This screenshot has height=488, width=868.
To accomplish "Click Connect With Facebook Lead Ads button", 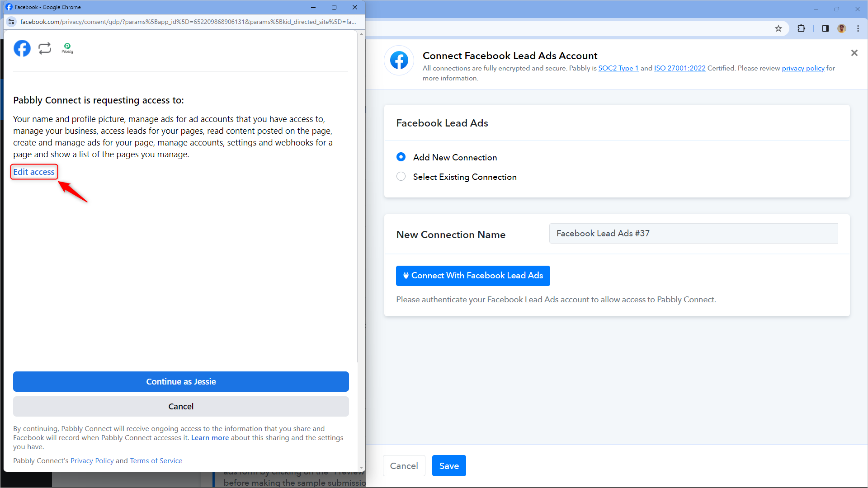I will pyautogui.click(x=473, y=276).
